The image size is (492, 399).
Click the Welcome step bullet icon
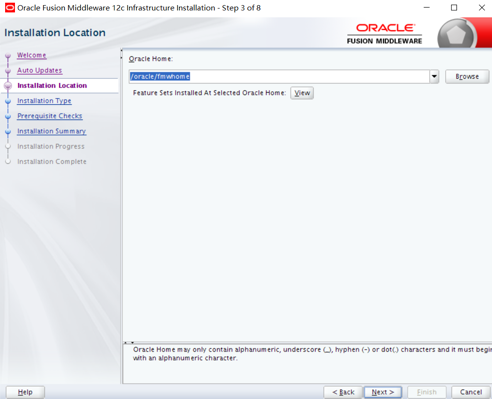(8, 56)
